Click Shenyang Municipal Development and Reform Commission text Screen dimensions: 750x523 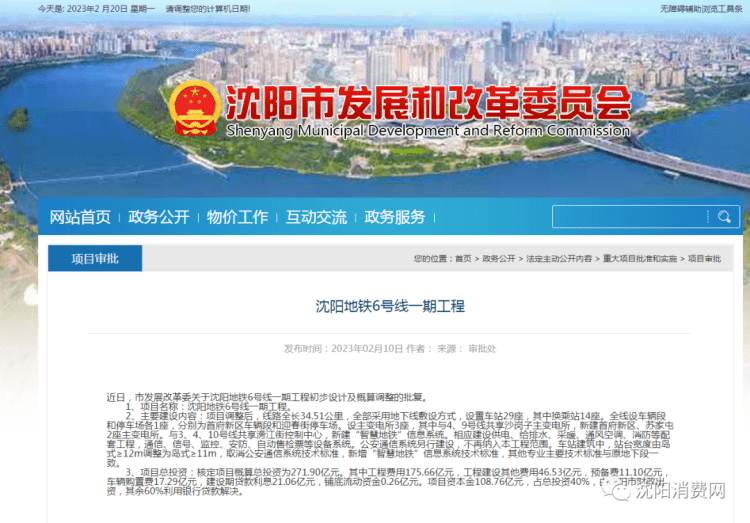(428, 130)
